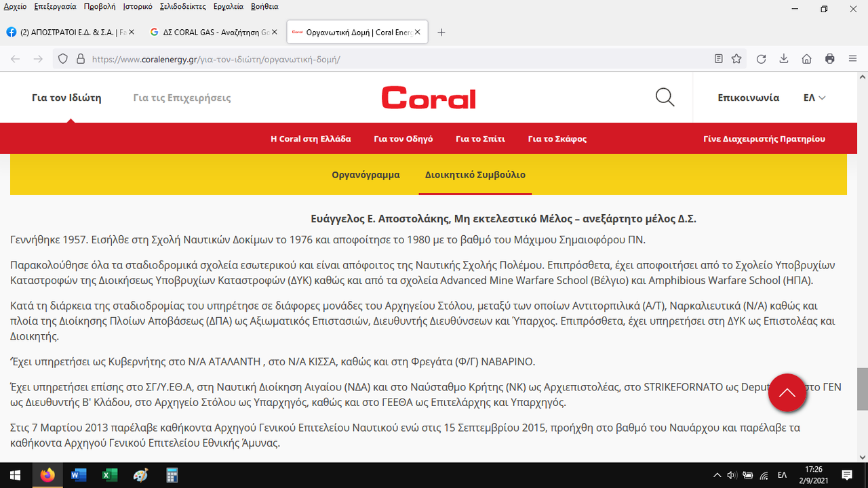The image size is (868, 488).
Task: Click the network tray icon
Action: click(x=764, y=475)
